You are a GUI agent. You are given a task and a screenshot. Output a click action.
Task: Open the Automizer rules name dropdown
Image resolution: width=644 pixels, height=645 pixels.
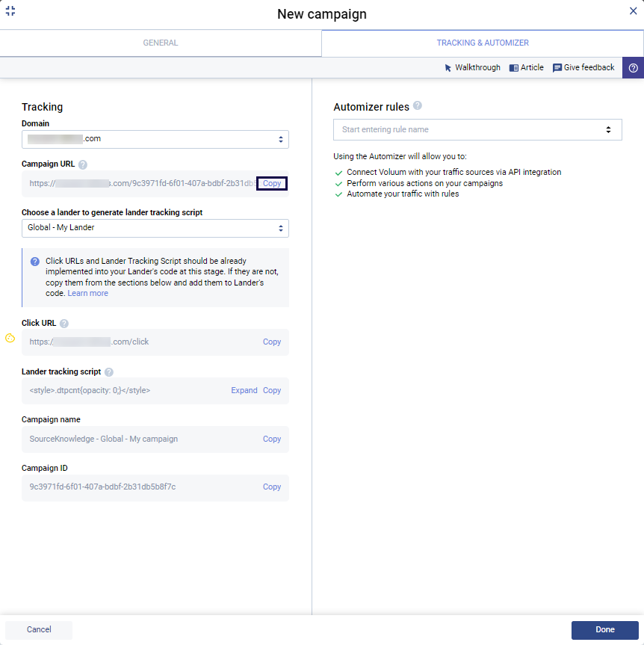click(477, 130)
